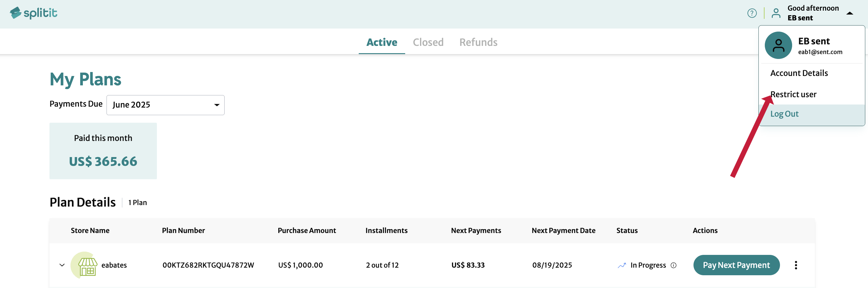The height and width of the screenshot is (288, 868).
Task: Click the Actions column header
Action: [705, 230]
